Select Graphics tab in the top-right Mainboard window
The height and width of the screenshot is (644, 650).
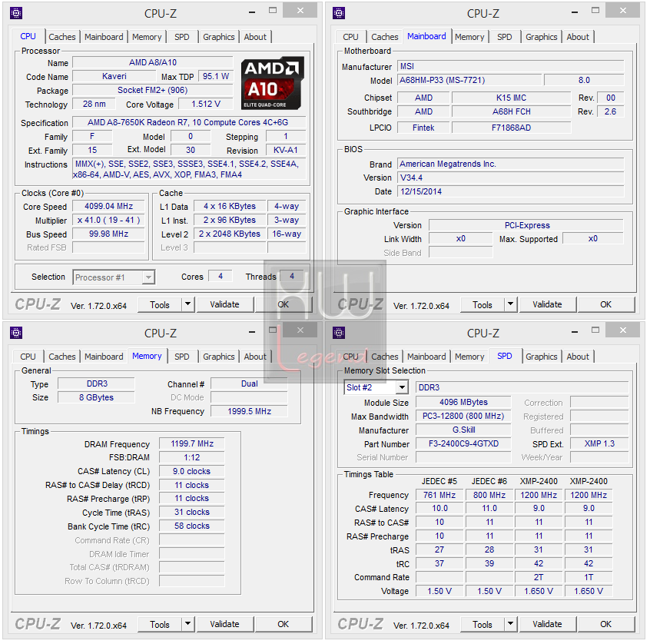click(x=542, y=37)
